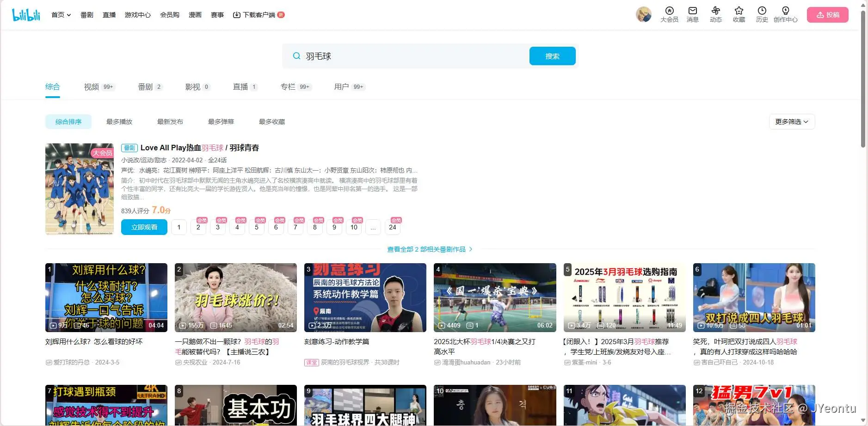Image resolution: width=868 pixels, height=426 pixels.
Task: Open the 2025年3月羽毛球选购指南 thumbnail
Action: (x=625, y=297)
